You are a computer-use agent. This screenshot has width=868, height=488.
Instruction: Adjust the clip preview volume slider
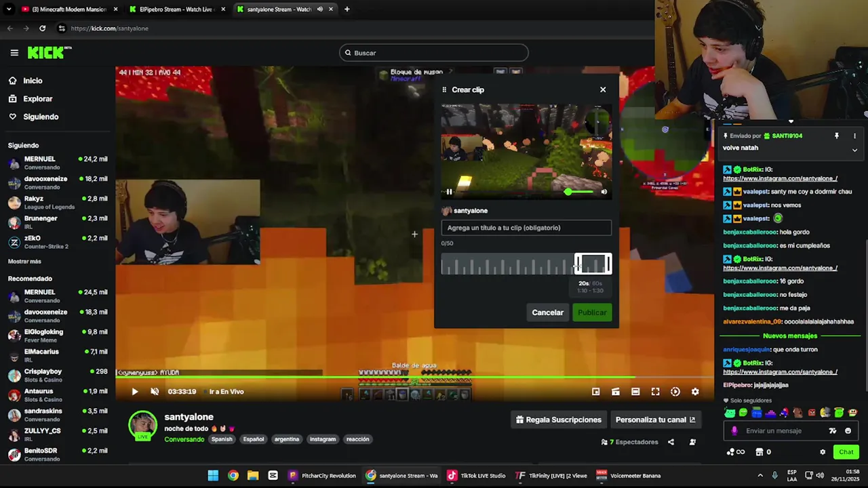coord(578,192)
